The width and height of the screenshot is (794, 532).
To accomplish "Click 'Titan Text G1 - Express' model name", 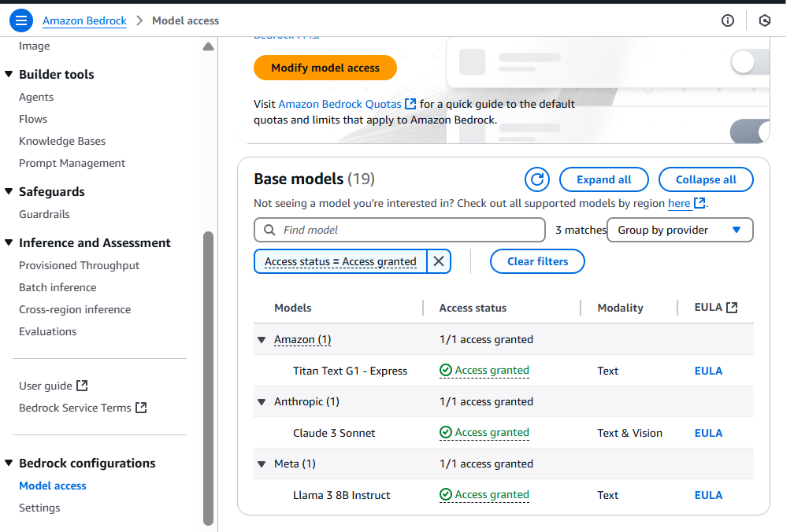I will coord(350,371).
